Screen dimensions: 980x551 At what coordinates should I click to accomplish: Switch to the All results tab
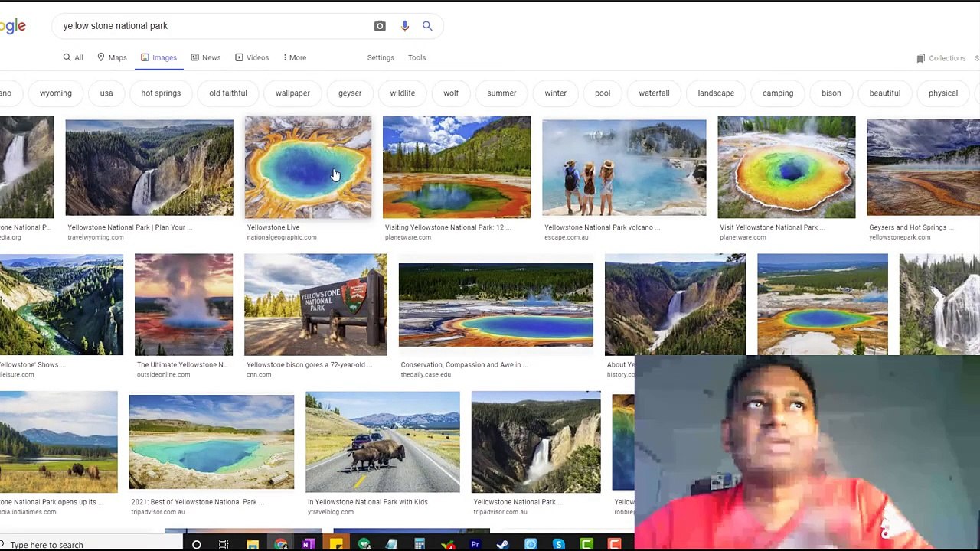pyautogui.click(x=73, y=57)
